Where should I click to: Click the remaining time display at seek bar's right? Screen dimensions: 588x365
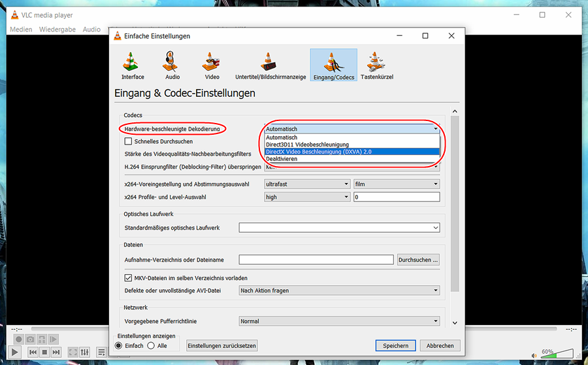coord(571,329)
